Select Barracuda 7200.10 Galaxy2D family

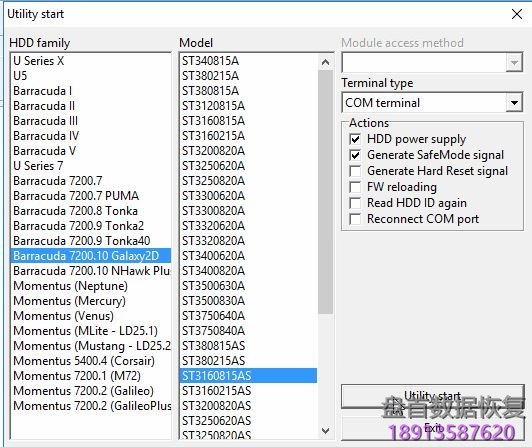(91, 256)
